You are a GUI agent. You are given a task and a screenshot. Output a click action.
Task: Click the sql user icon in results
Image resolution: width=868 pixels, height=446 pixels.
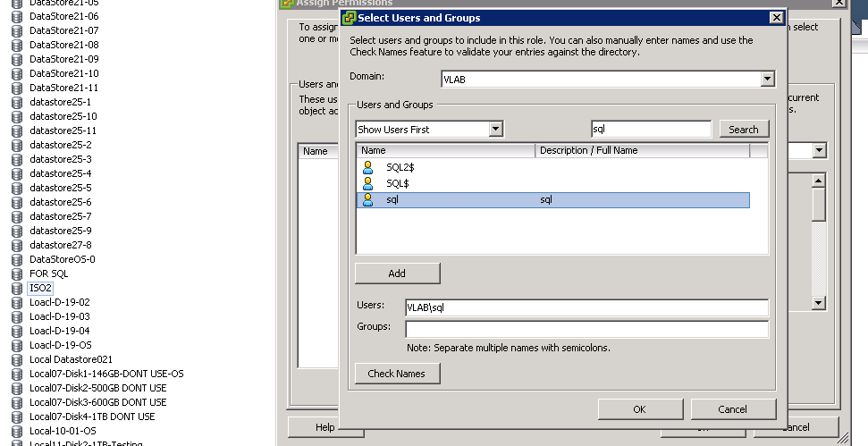(x=367, y=199)
